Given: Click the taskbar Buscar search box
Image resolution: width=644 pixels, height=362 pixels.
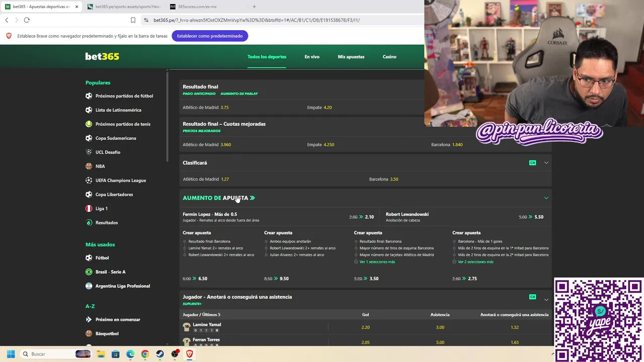Looking at the screenshot, I should [x=56, y=354].
